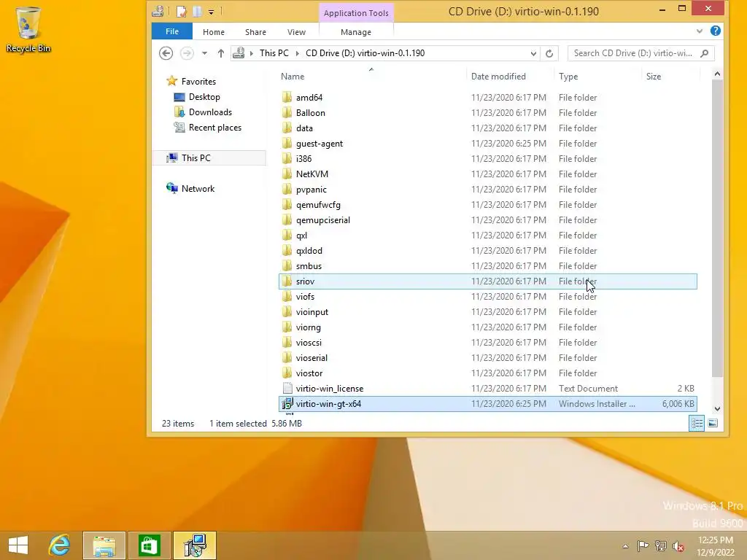747x560 pixels.
Task: Click the file list scroll up arrow
Action: [717, 74]
